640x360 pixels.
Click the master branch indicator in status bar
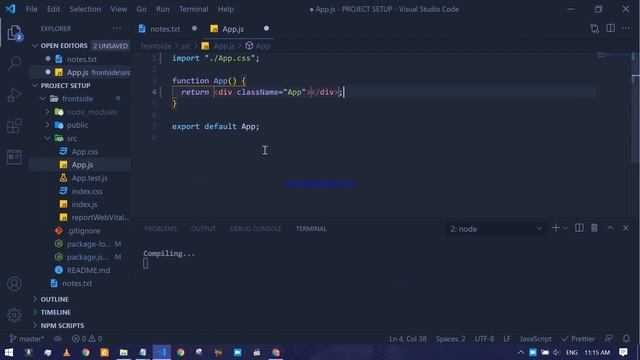coord(27,339)
